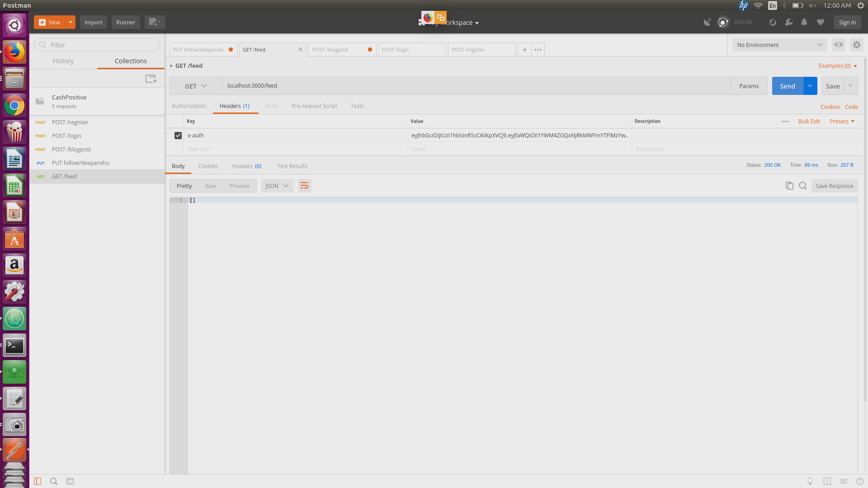Click the lightbulb icon in status bar
Image resolution: width=868 pixels, height=488 pixels.
point(810,481)
